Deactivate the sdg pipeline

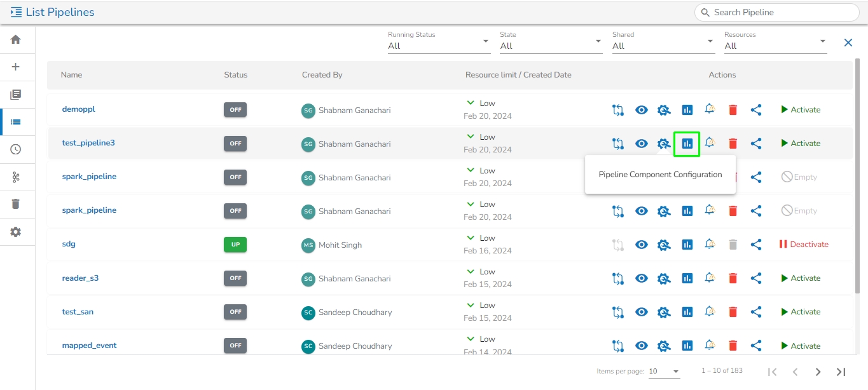pyautogui.click(x=804, y=245)
